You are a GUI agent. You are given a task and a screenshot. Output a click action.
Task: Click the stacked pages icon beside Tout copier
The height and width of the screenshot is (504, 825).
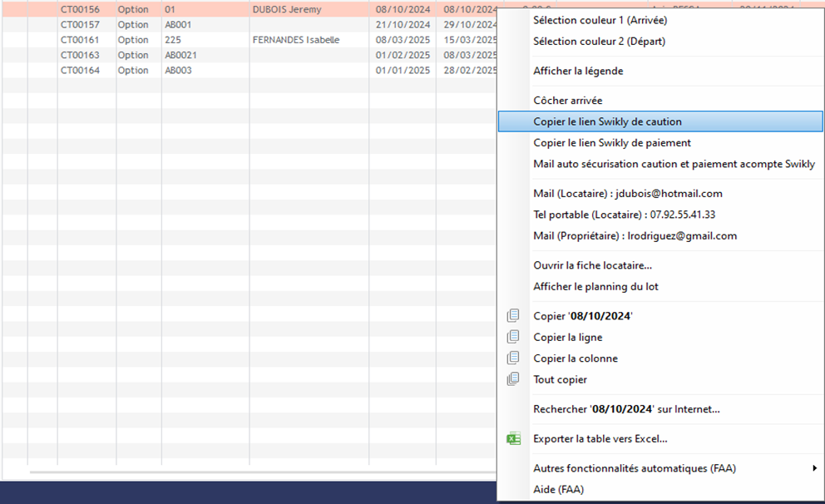click(513, 378)
